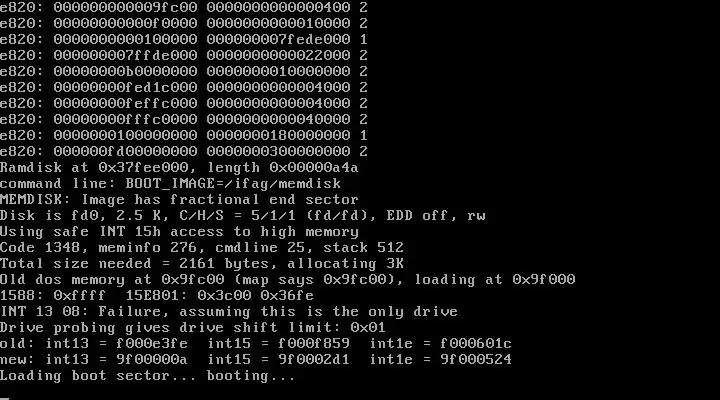Click 'Drive probing gives drive shift limit' line

coord(192,328)
